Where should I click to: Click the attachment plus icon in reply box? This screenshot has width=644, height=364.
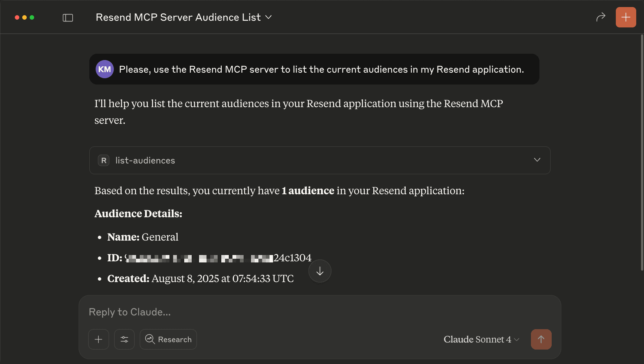pos(98,339)
